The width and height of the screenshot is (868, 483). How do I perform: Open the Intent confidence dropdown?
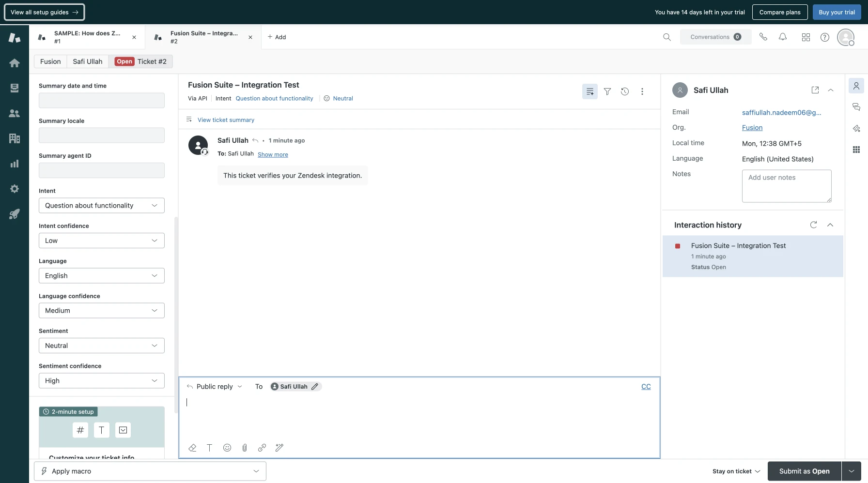[x=102, y=241]
